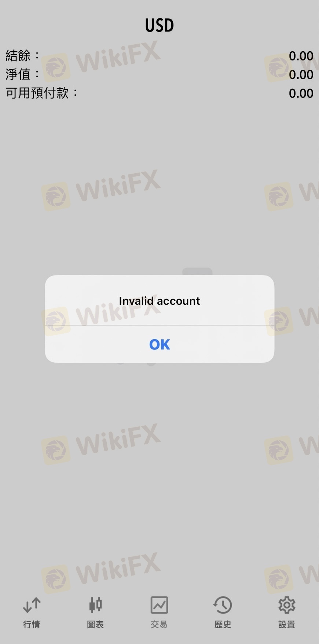Open the History clock icon
319x644 pixels.
tap(223, 605)
